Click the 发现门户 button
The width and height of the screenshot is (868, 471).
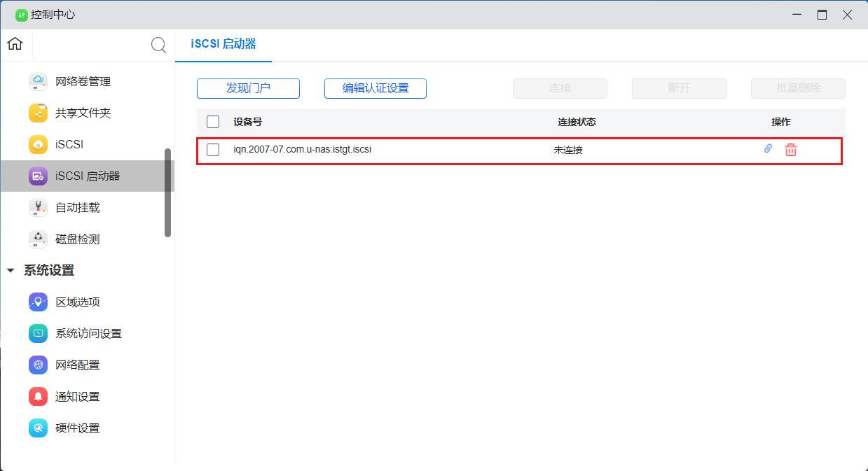(x=248, y=88)
